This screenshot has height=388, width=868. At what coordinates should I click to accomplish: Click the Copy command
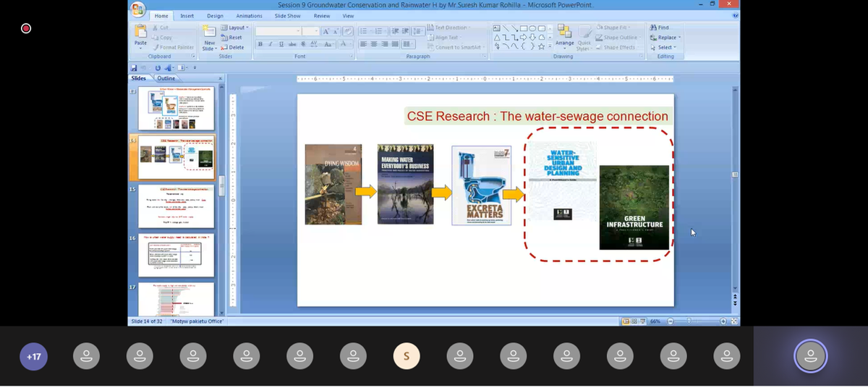tap(161, 38)
